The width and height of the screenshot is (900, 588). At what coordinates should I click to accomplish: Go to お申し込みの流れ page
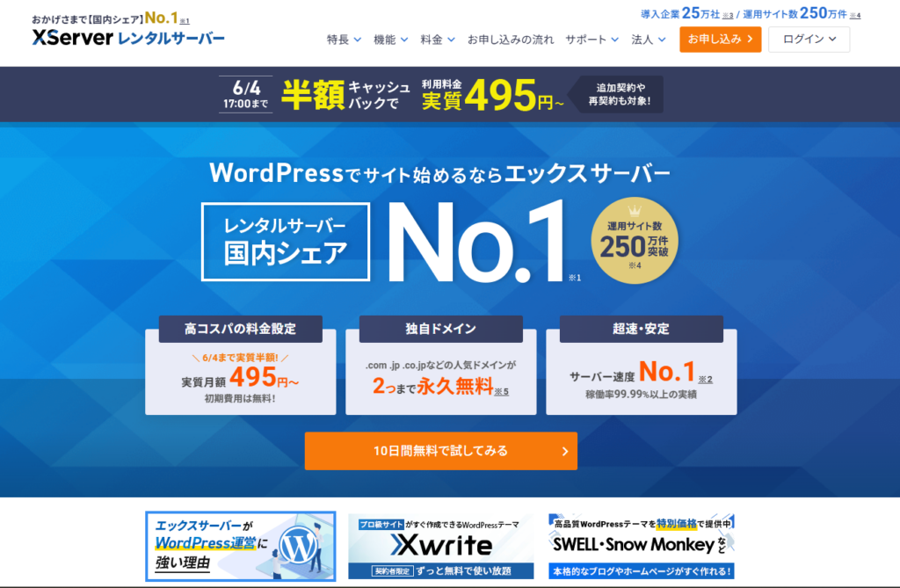(x=511, y=40)
